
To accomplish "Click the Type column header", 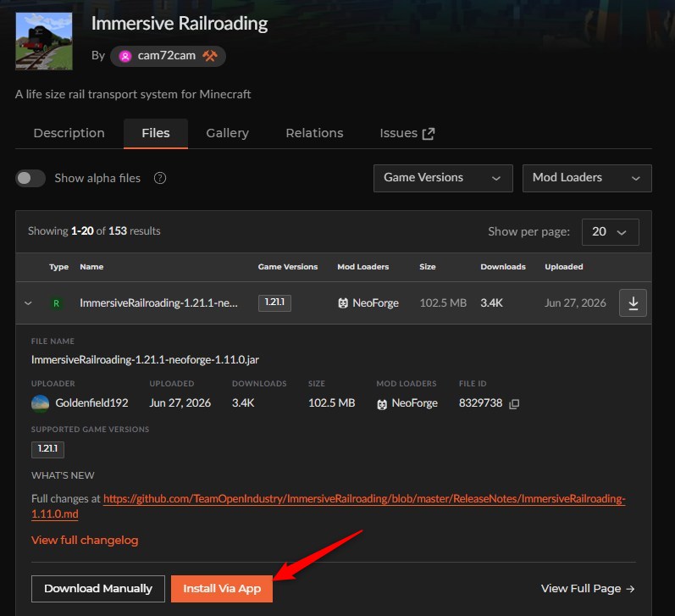I will (59, 267).
